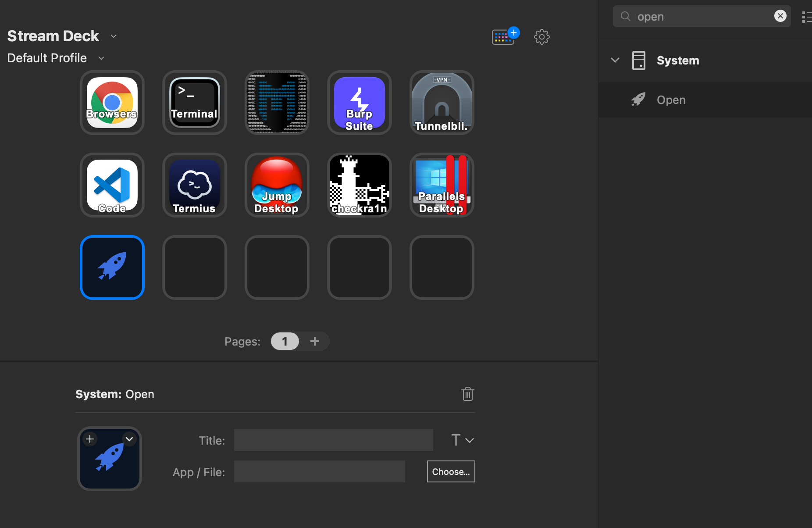This screenshot has width=812, height=528.
Task: Click the Visual Studio Code key
Action: 112,185
